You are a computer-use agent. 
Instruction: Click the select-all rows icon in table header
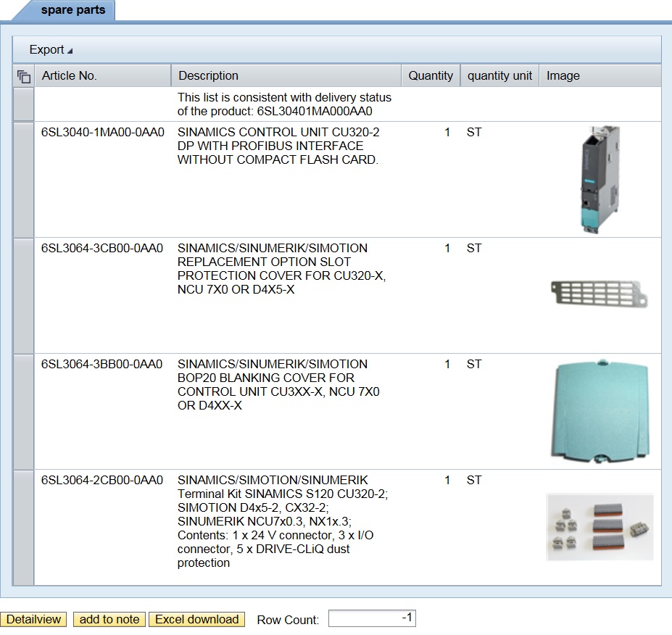coord(24,76)
